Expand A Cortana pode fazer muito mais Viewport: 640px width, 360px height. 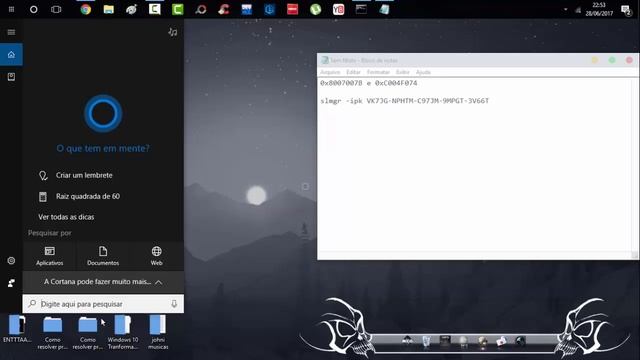103,282
